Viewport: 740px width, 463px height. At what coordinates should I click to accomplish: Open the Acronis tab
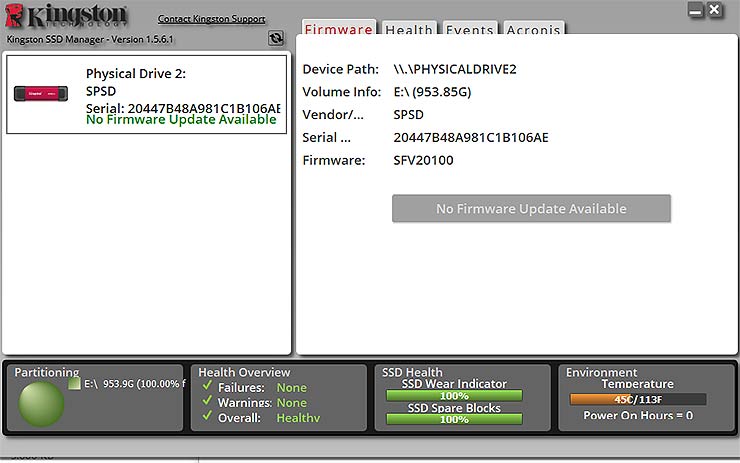tap(533, 29)
